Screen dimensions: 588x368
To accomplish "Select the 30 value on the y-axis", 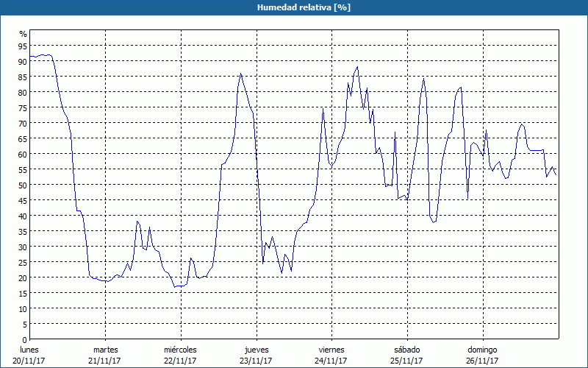I will [23, 247].
